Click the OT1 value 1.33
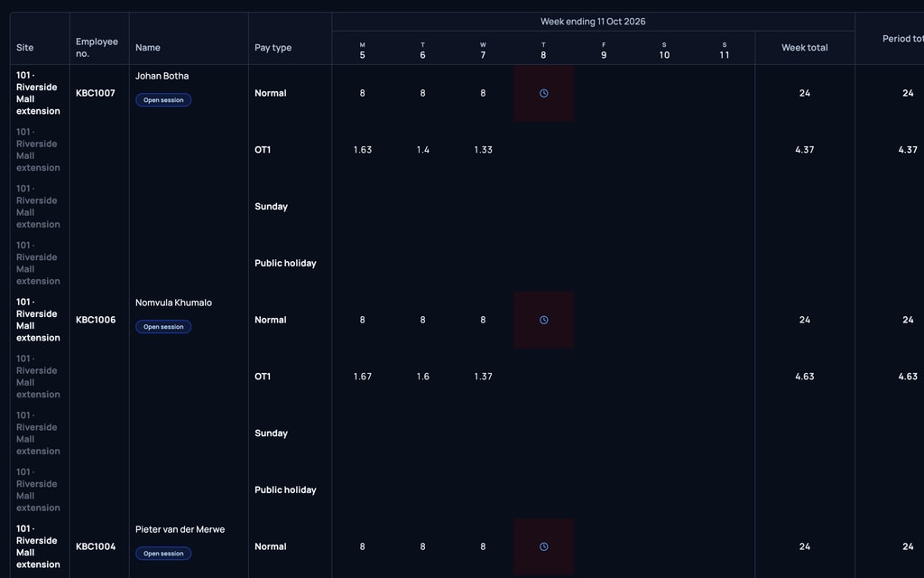This screenshot has height=578, width=924. pyautogui.click(x=484, y=150)
